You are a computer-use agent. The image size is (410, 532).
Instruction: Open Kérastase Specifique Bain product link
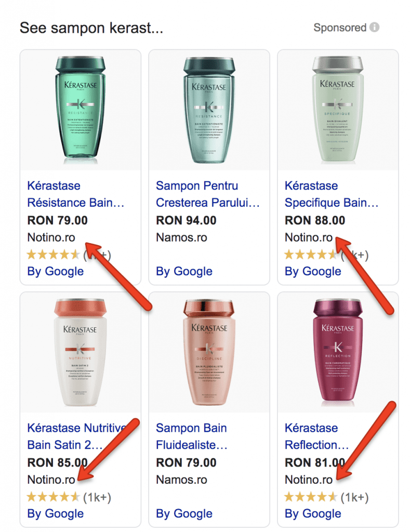[331, 194]
